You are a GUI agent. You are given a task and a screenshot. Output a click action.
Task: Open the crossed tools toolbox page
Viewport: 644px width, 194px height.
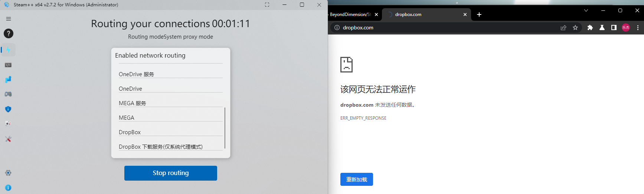coord(8,139)
